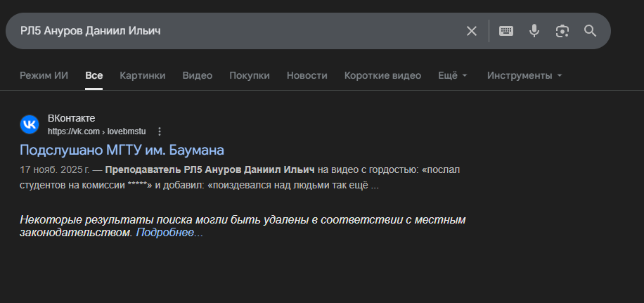Viewport: 644px width, 303px height.
Task: Click the Подробнее link
Action: [169, 233]
